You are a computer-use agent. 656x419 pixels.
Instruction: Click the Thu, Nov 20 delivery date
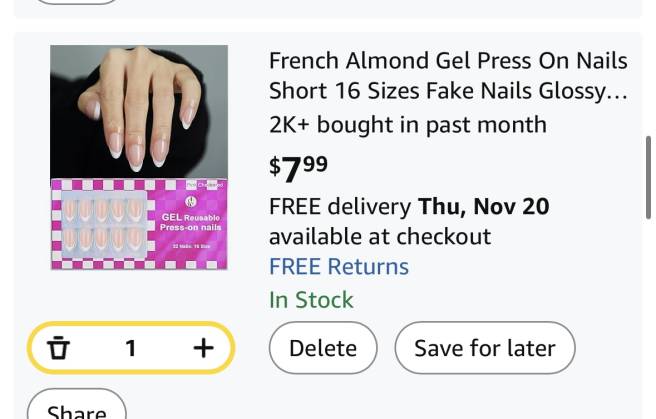click(x=483, y=207)
